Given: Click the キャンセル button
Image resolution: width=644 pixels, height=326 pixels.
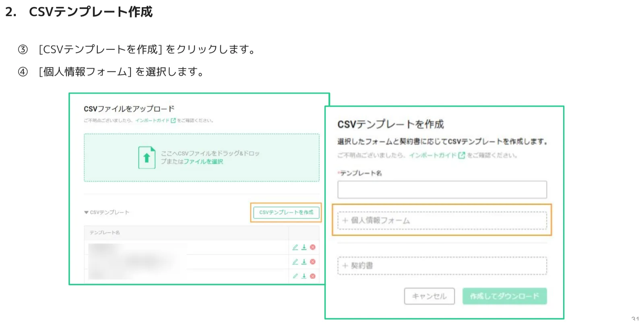Looking at the screenshot, I should pos(429,296).
